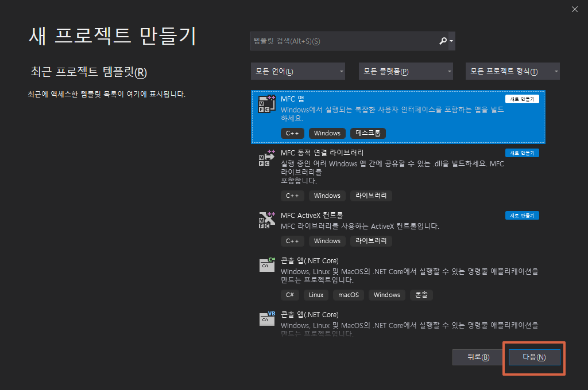Click 새로 만들기 badge on MFC 동적 연결 라이브러리

point(522,153)
